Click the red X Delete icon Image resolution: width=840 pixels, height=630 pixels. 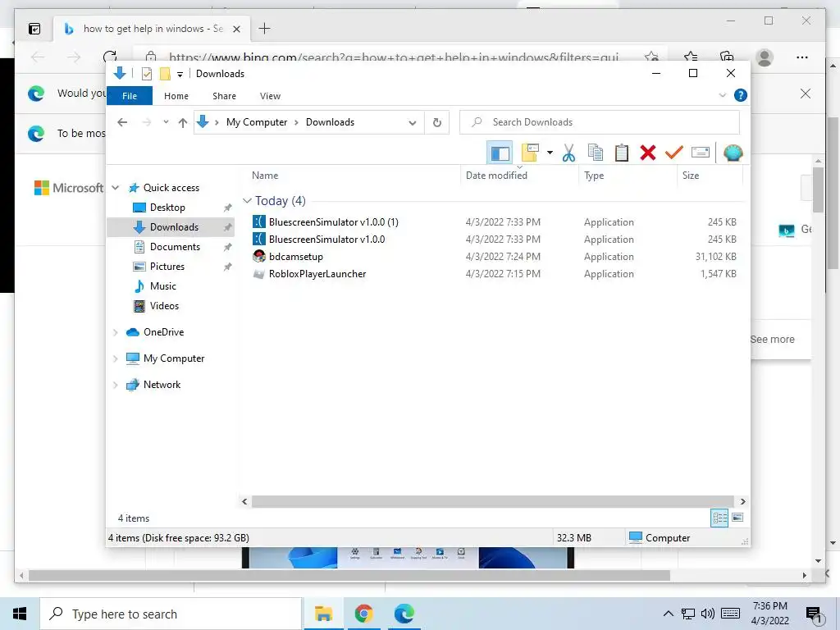pos(648,153)
